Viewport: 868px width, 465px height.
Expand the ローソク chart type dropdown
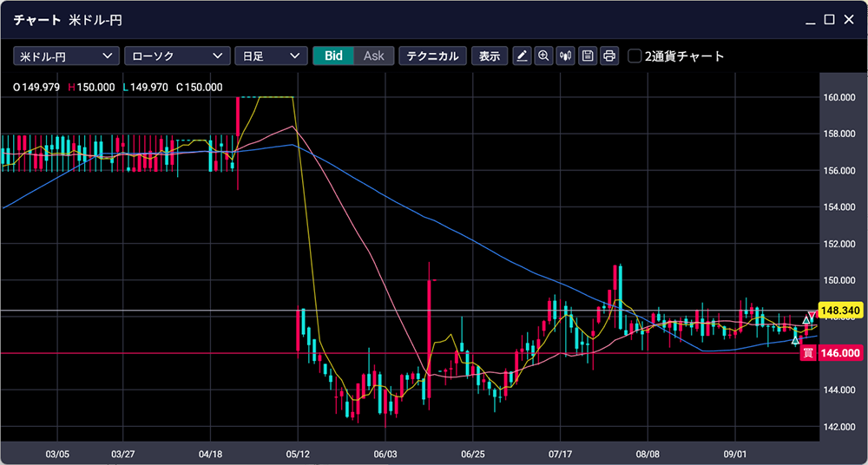pyautogui.click(x=177, y=56)
